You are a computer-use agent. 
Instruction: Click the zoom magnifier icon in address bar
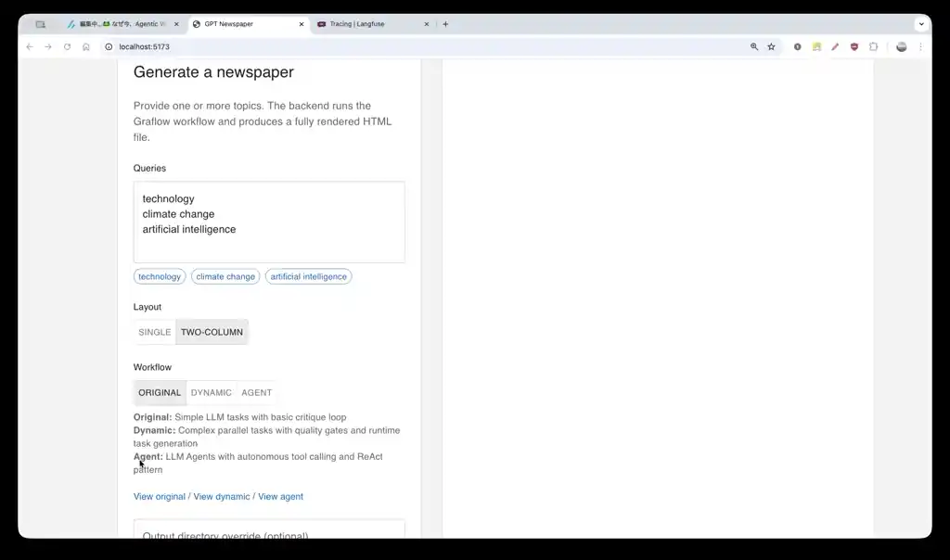pos(754,46)
